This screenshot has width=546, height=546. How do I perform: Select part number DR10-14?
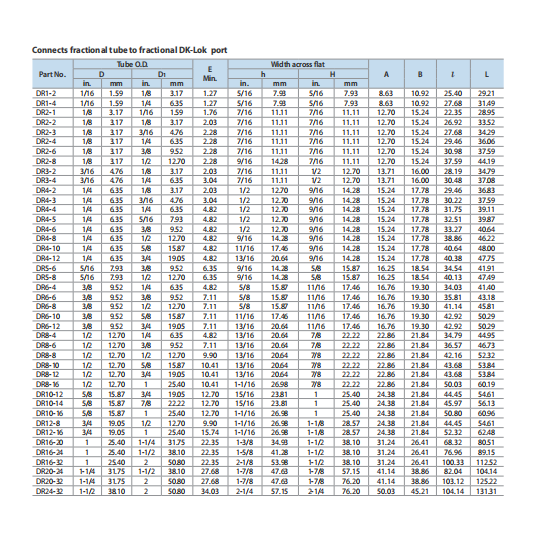[x=50, y=403]
